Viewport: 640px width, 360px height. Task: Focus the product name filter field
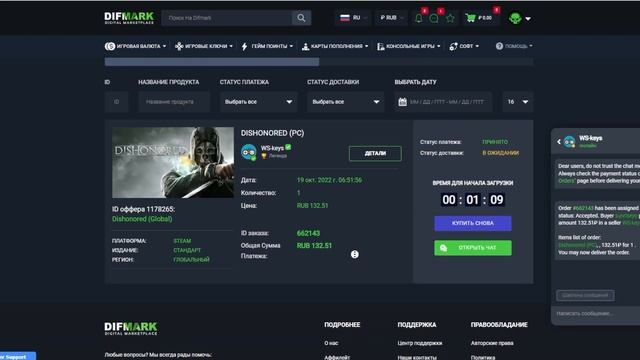pos(174,102)
